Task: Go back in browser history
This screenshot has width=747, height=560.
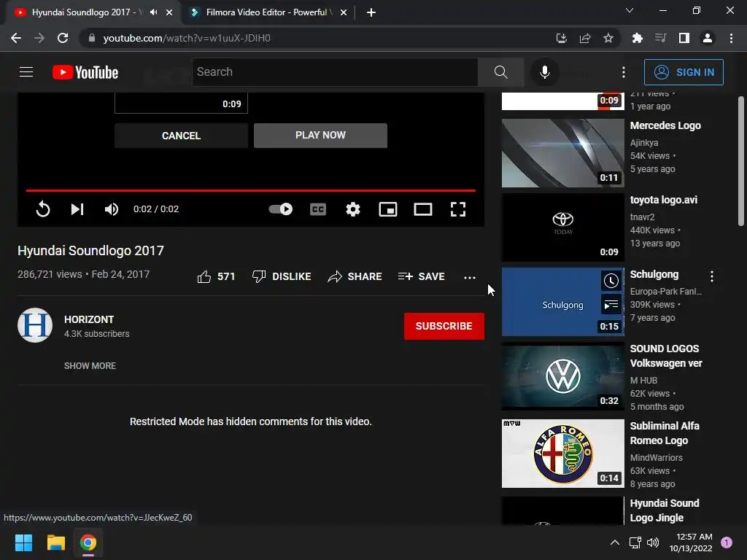Action: coord(16,38)
